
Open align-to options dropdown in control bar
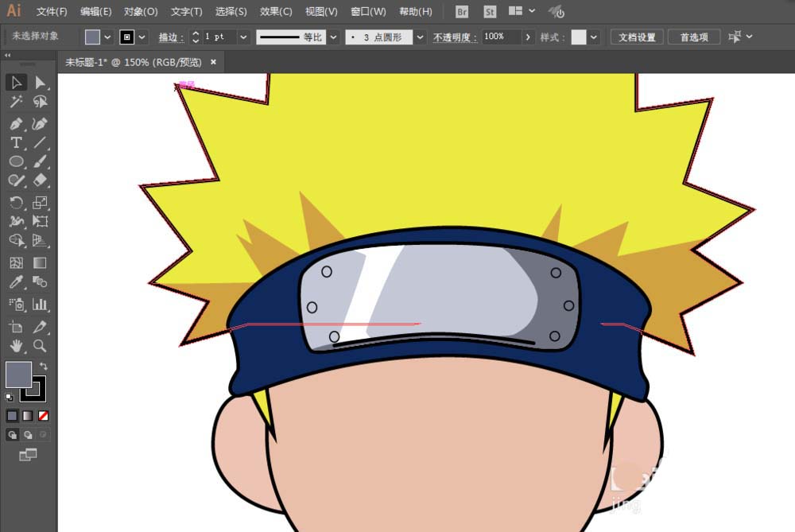click(x=740, y=37)
